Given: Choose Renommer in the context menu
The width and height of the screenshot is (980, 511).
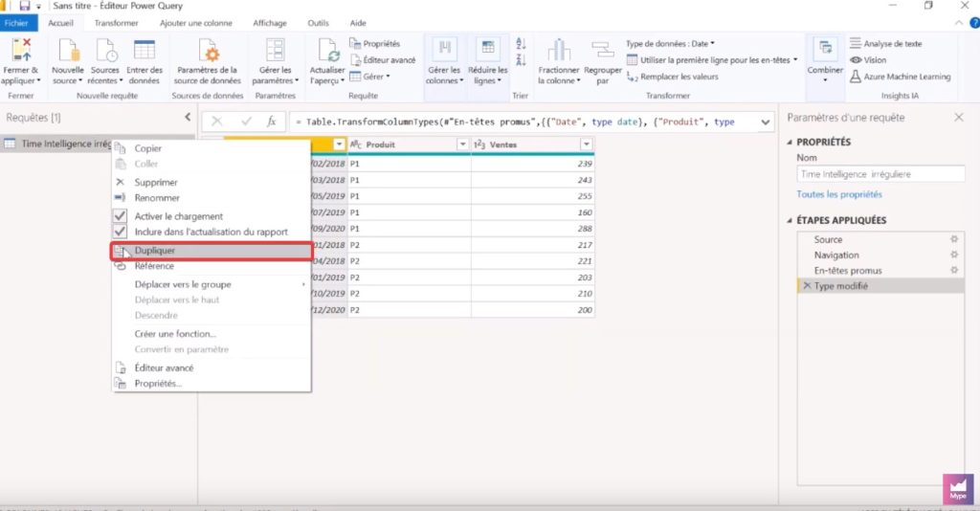Looking at the screenshot, I should coord(212,198).
